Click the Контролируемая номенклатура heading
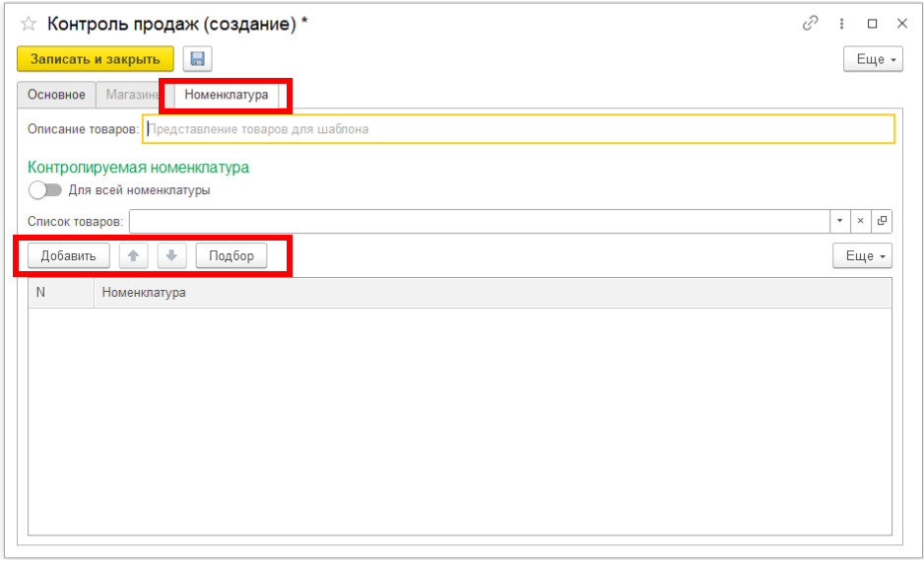 [139, 167]
